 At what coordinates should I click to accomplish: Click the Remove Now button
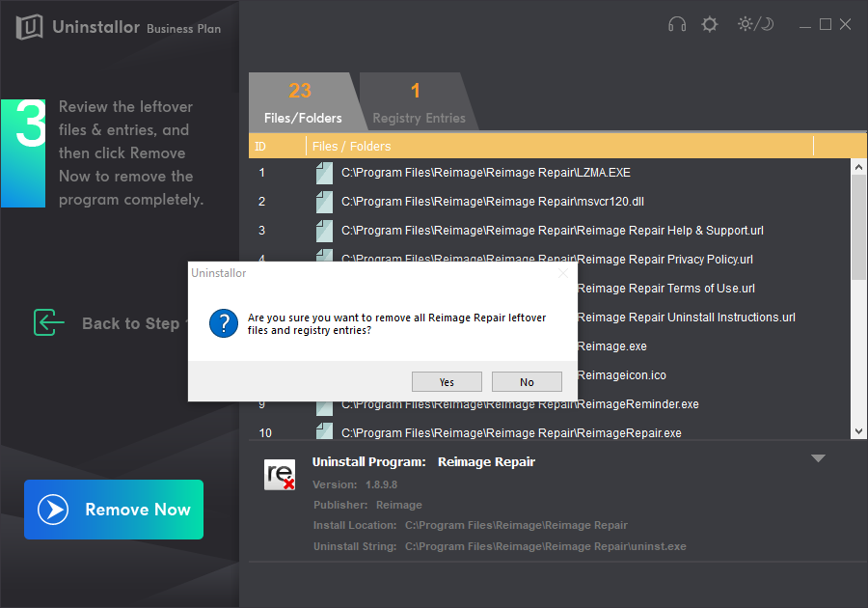point(114,509)
